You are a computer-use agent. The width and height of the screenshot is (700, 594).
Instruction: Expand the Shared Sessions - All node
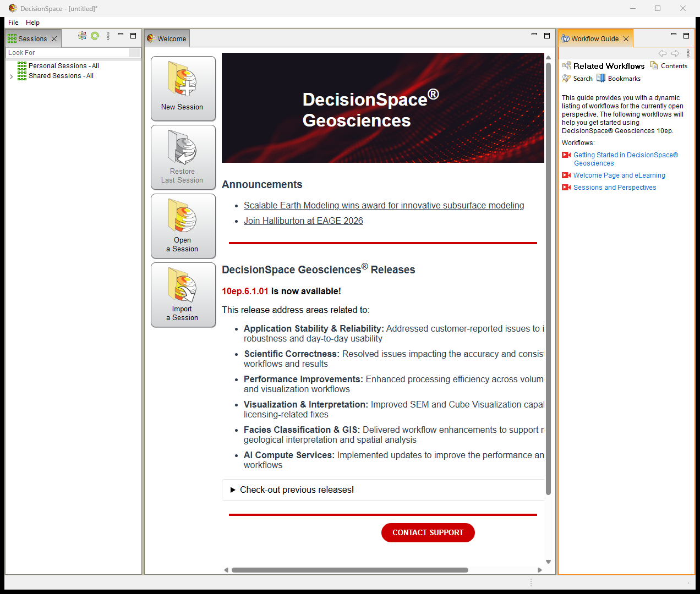pyautogui.click(x=12, y=76)
